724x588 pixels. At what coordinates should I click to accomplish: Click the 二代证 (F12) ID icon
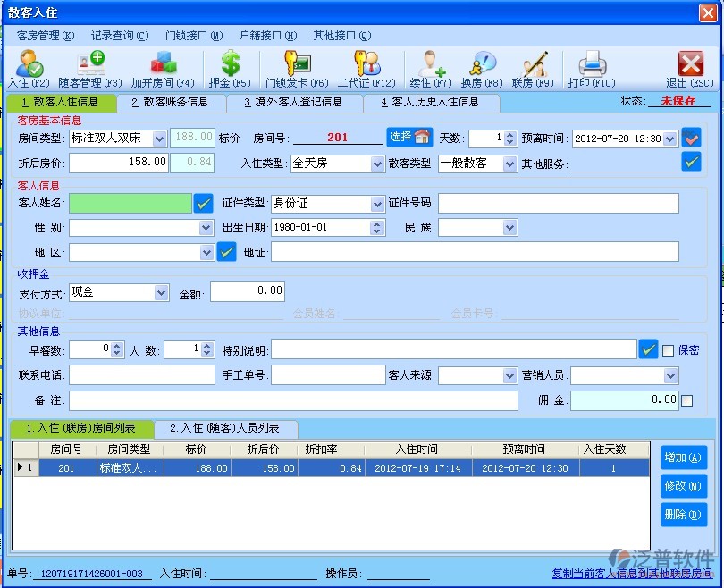(366, 64)
